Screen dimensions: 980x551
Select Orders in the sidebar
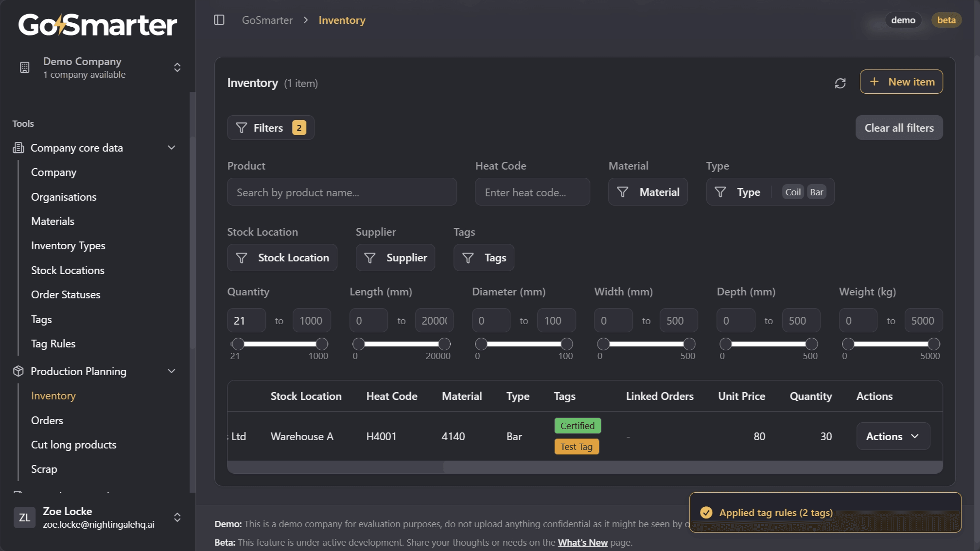(47, 420)
